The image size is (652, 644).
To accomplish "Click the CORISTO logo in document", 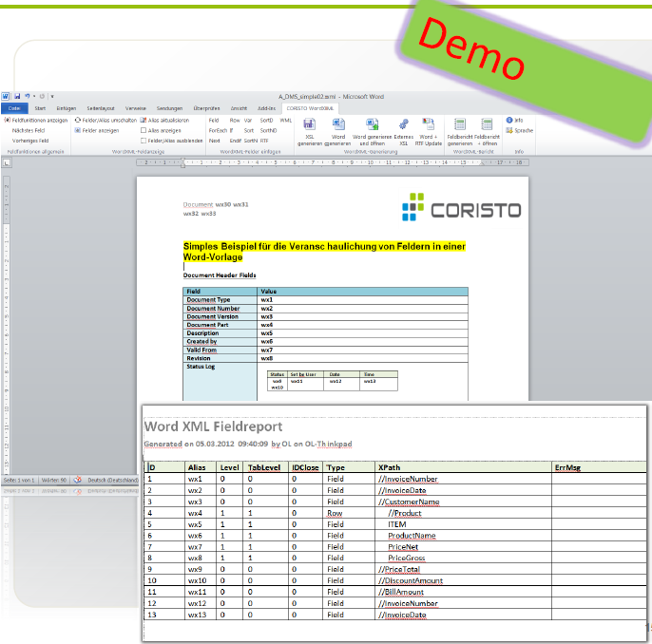I will [x=462, y=208].
